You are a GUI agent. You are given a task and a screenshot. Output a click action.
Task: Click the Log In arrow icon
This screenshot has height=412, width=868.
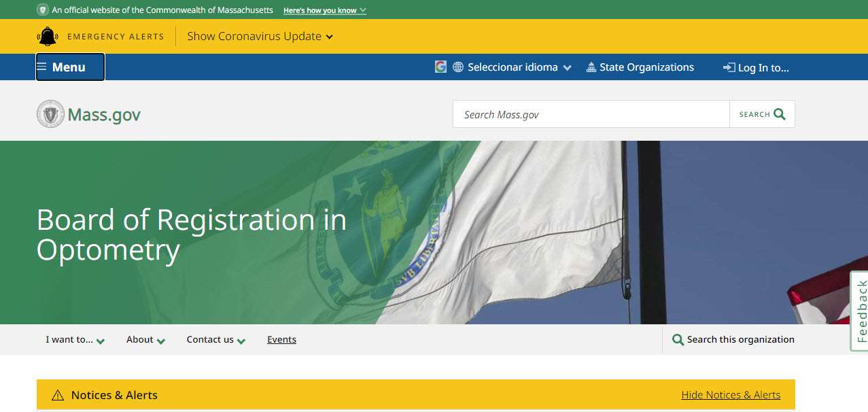click(729, 67)
